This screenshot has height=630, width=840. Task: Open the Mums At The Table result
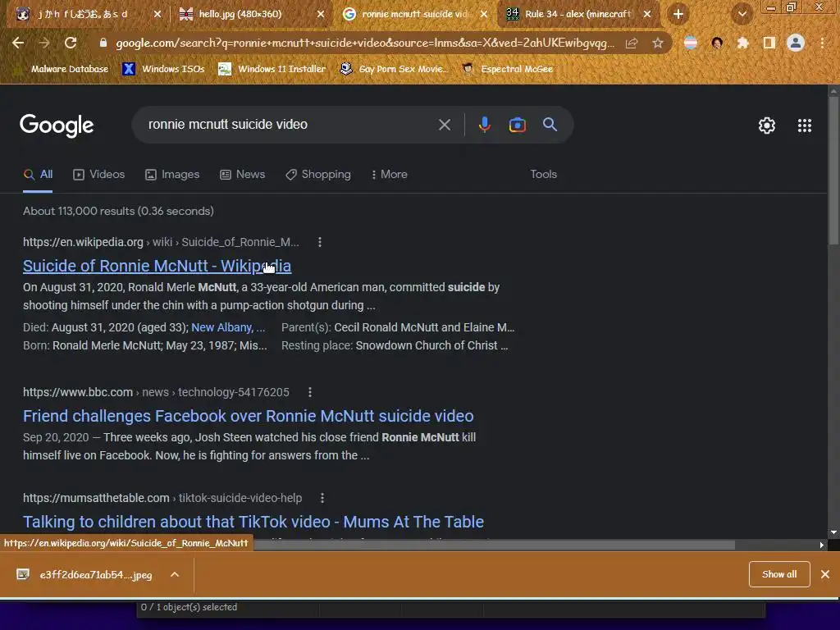click(x=253, y=522)
